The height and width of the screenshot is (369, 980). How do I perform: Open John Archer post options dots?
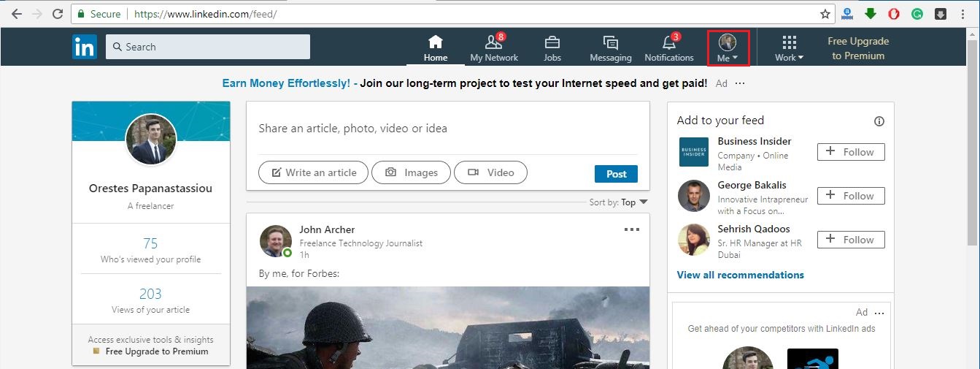(x=632, y=229)
